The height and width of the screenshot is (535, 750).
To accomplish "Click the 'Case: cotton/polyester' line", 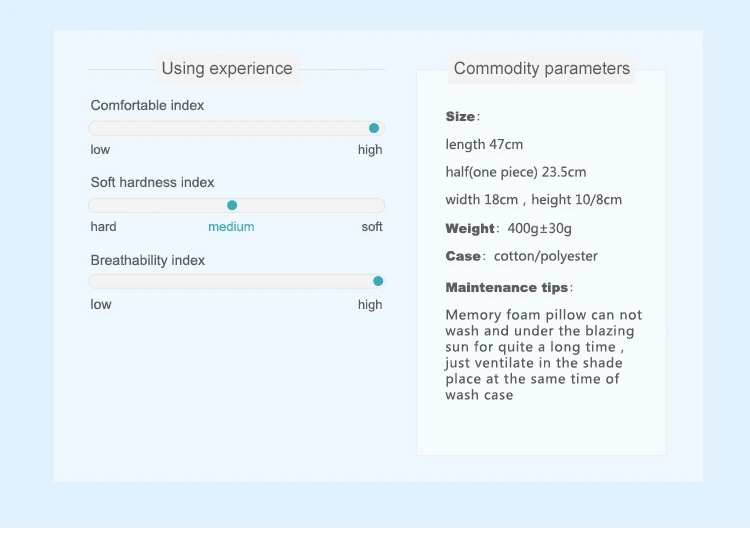I will coord(522,256).
